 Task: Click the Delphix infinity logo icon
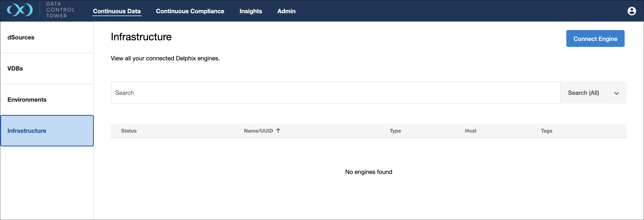pos(20,10)
